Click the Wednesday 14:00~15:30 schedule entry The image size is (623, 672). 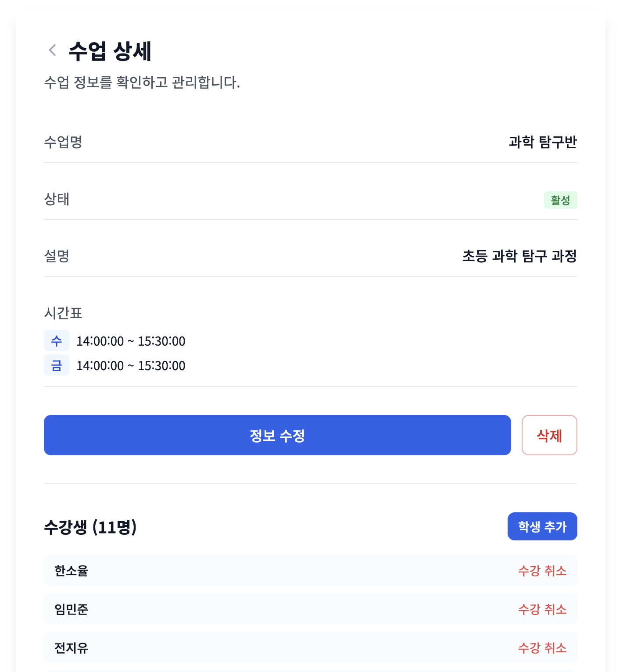tap(131, 341)
